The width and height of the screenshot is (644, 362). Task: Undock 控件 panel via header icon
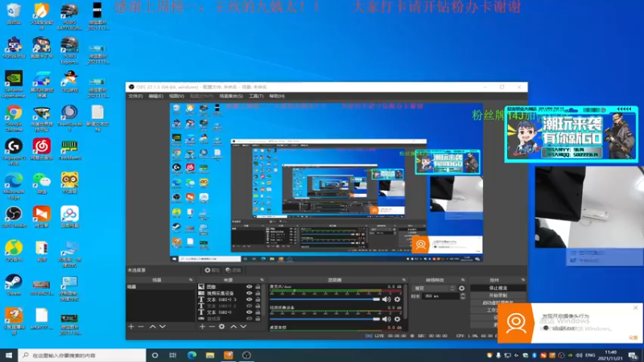[522, 280]
